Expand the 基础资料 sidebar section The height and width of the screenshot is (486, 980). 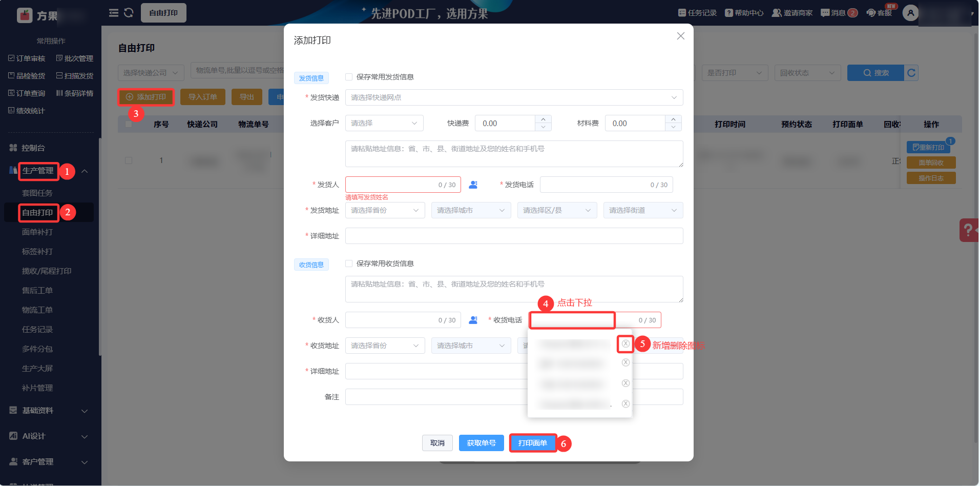coord(85,411)
